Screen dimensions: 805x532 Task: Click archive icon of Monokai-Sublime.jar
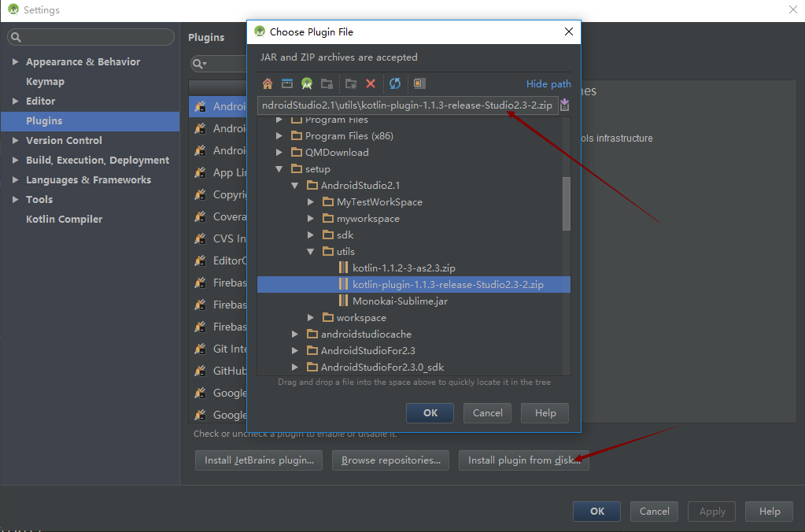click(x=343, y=301)
